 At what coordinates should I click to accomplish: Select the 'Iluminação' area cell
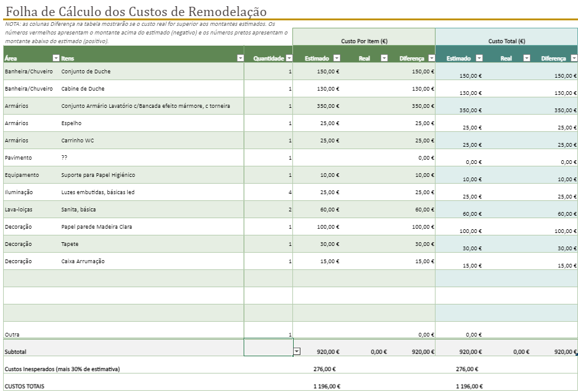31,192
